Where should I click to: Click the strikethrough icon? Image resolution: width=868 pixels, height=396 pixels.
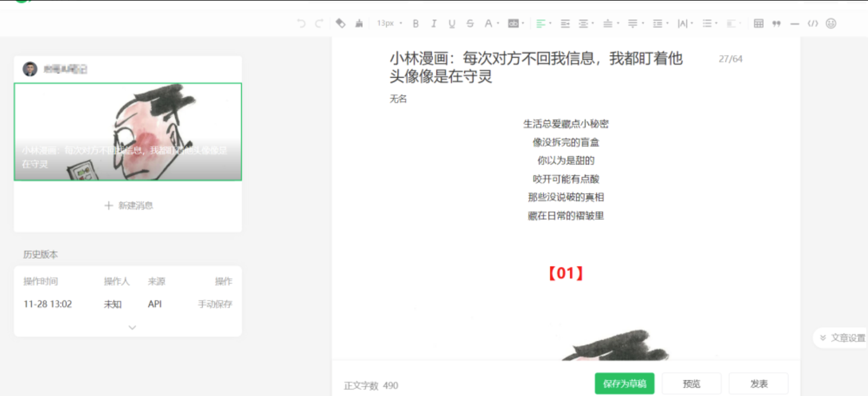[470, 23]
